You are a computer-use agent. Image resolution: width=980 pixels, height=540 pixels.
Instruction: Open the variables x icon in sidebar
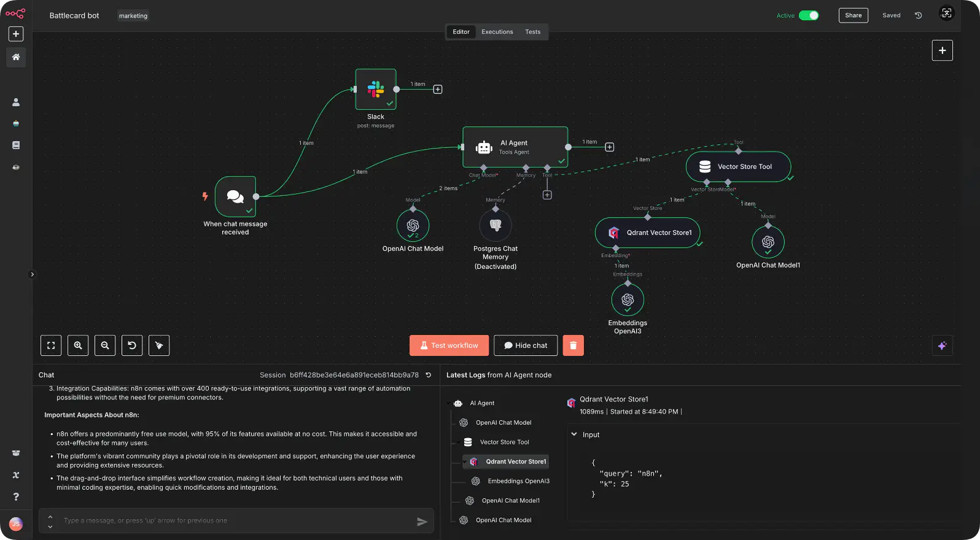click(16, 475)
